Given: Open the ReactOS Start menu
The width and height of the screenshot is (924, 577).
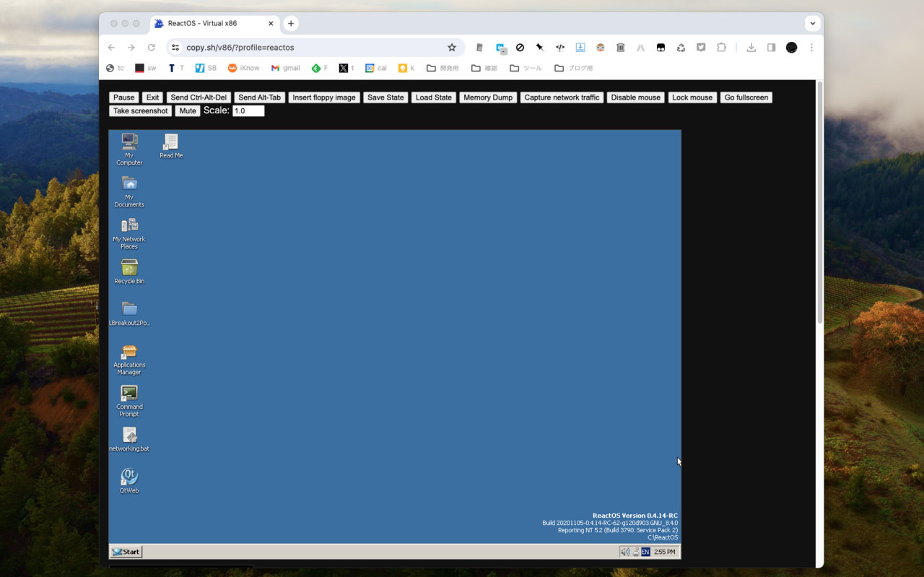Looking at the screenshot, I should pyautogui.click(x=126, y=551).
